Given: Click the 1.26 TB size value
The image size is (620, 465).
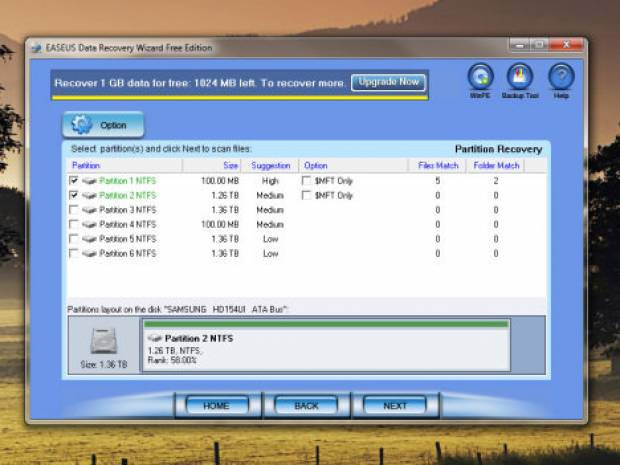Looking at the screenshot, I should [225, 195].
